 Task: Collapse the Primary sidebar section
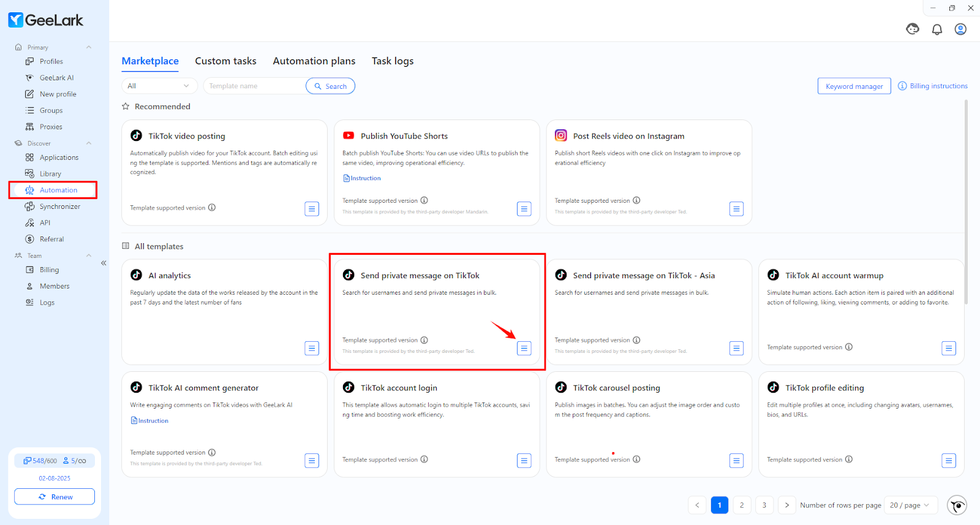pyautogui.click(x=89, y=47)
